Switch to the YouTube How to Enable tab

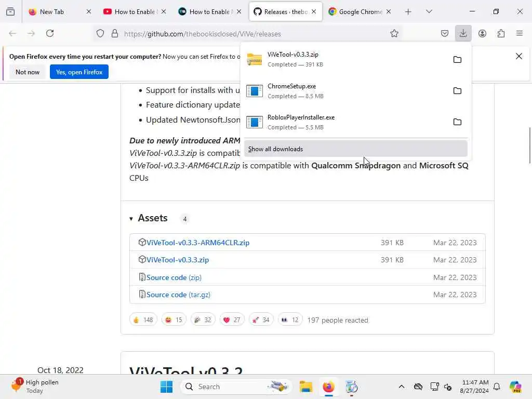[135, 12]
